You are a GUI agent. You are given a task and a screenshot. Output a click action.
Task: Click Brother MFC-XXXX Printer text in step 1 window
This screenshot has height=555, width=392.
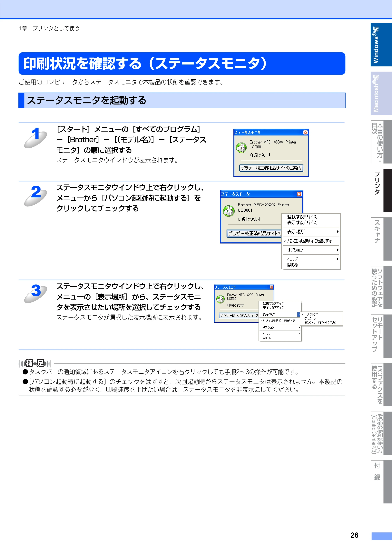click(x=273, y=142)
